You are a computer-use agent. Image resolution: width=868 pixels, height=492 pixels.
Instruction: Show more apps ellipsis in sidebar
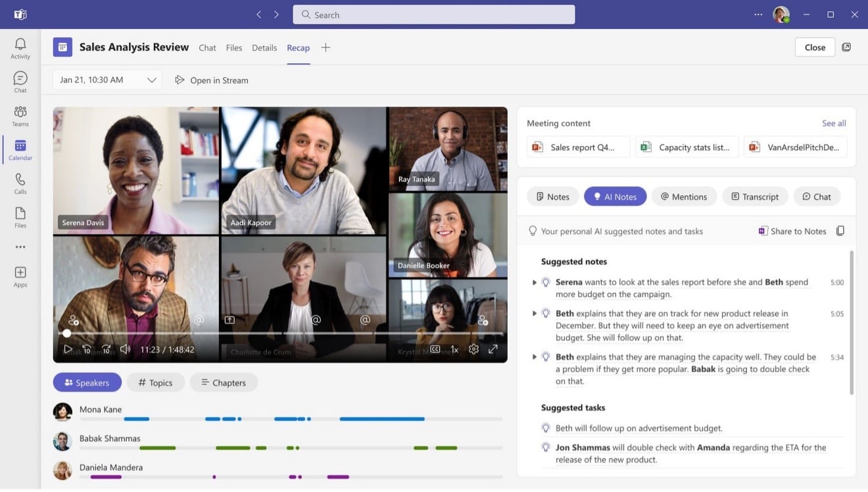pyautogui.click(x=20, y=247)
